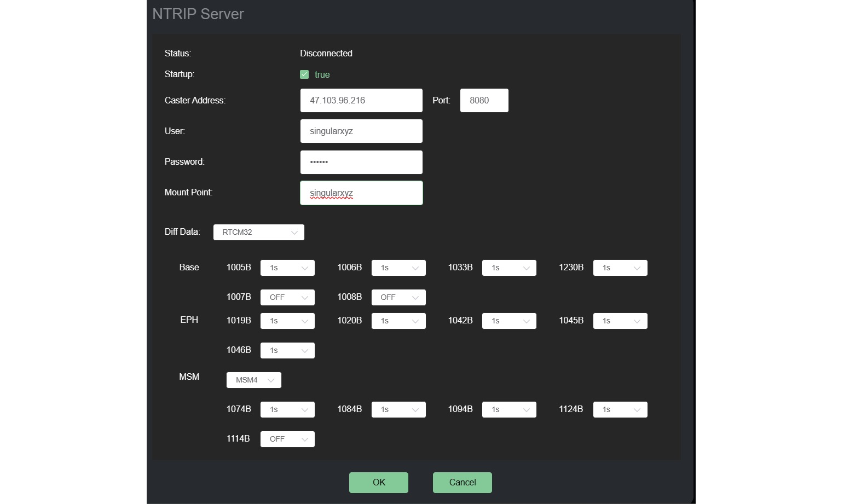Open the 1045B rate dropdown
This screenshot has height=504, width=844.
pyautogui.click(x=620, y=321)
